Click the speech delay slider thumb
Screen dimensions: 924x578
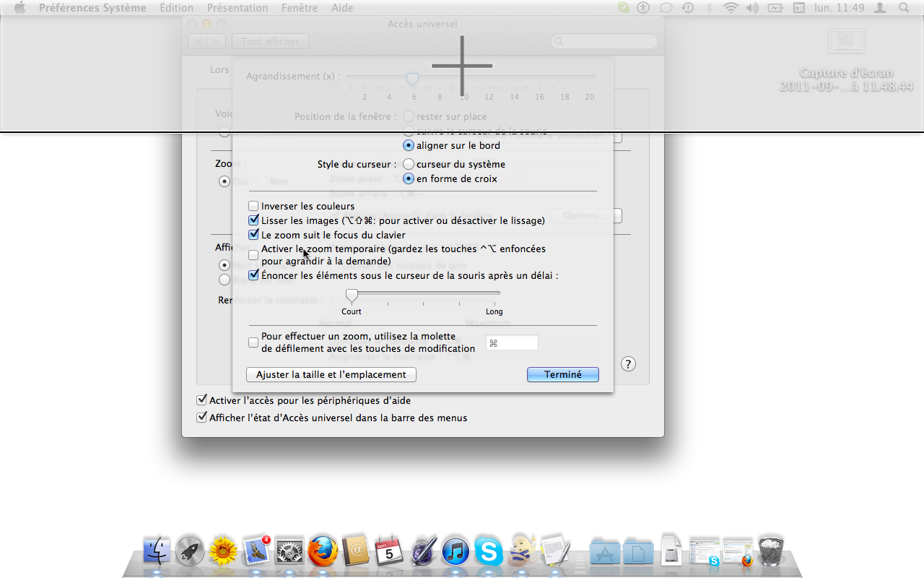[352, 295]
